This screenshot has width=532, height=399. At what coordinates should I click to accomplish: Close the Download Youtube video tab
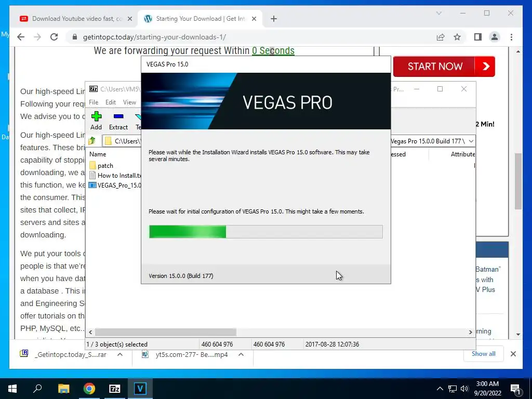(129, 19)
